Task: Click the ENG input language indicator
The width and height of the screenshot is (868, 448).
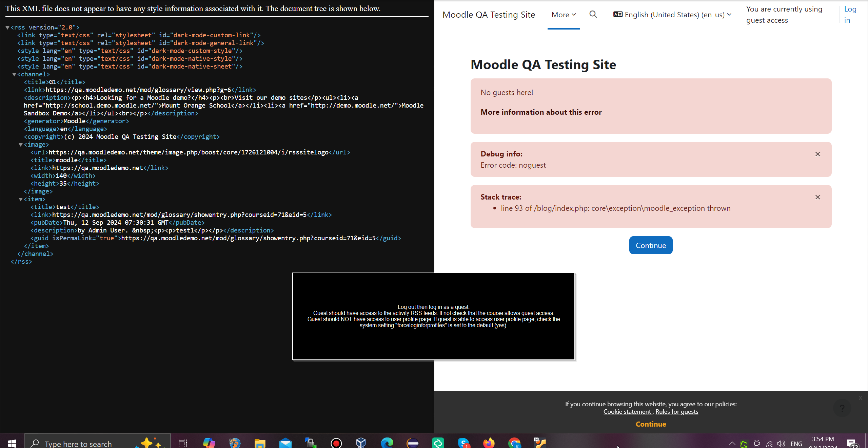Action: [x=796, y=444]
